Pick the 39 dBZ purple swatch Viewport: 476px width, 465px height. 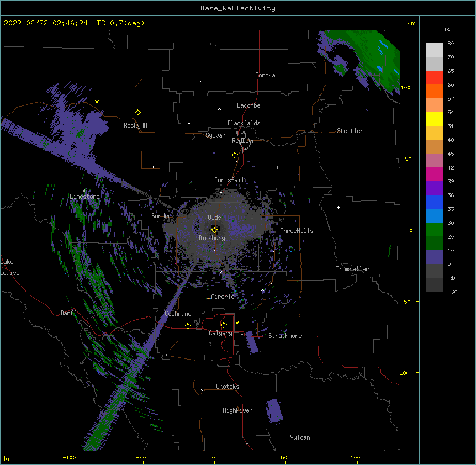pyautogui.click(x=434, y=188)
